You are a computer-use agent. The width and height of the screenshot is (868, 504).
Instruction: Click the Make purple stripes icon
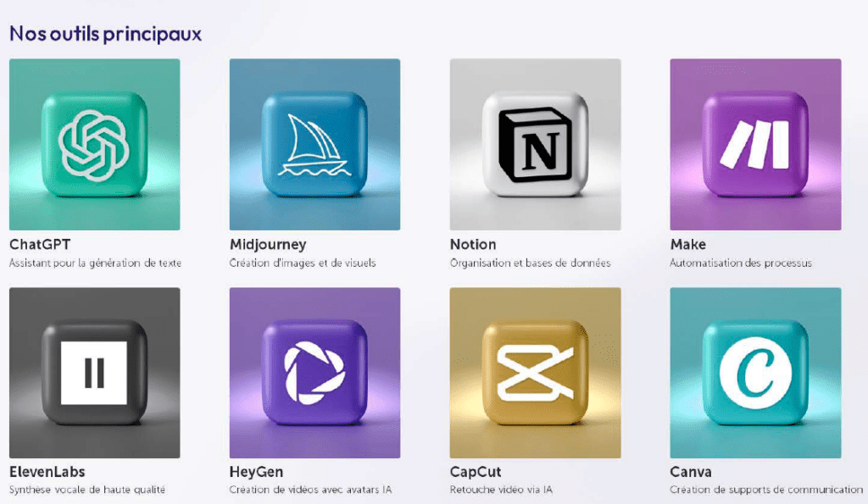pos(755,144)
